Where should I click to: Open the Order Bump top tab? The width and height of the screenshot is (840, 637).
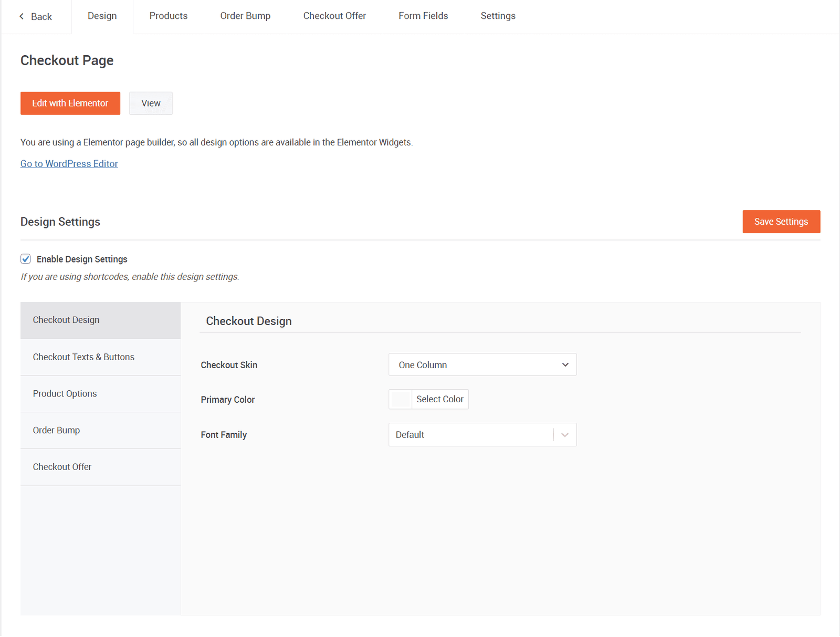click(x=245, y=16)
